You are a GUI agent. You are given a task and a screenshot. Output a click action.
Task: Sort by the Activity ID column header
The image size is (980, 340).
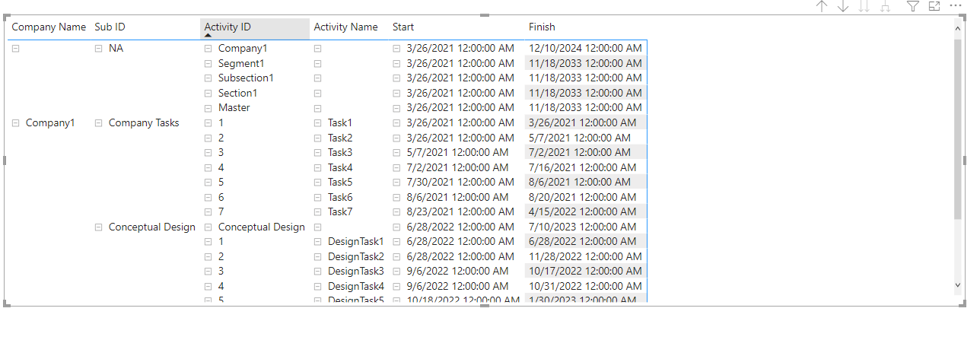pyautogui.click(x=228, y=27)
